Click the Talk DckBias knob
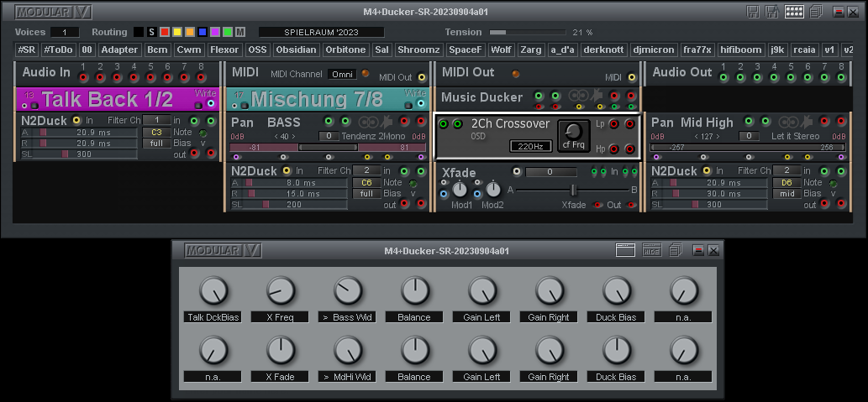The height and width of the screenshot is (402, 868). (213, 292)
